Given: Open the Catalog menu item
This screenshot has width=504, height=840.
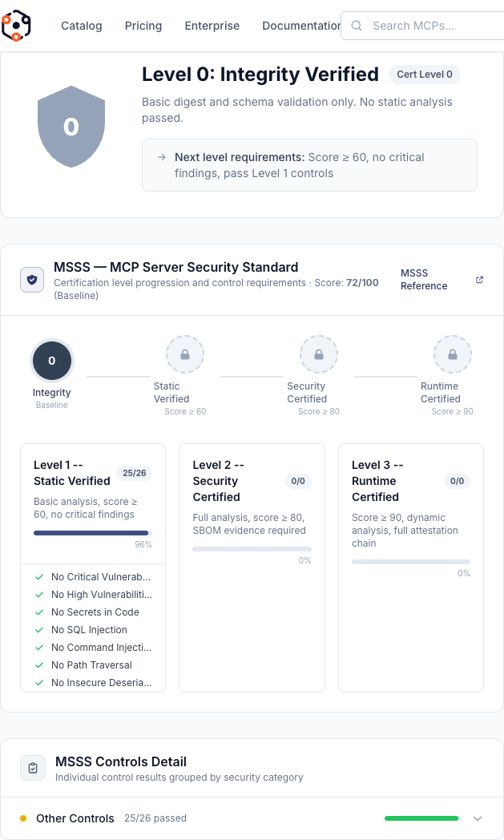Looking at the screenshot, I should 82,26.
